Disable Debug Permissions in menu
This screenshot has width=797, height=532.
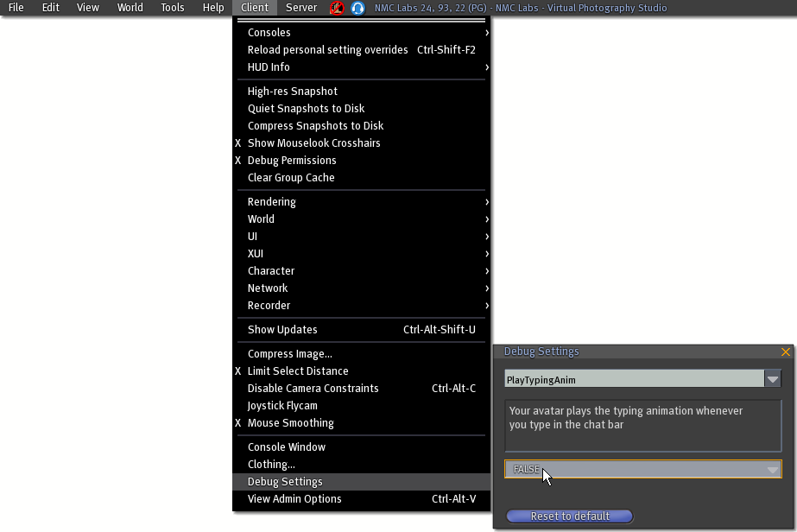tap(291, 161)
